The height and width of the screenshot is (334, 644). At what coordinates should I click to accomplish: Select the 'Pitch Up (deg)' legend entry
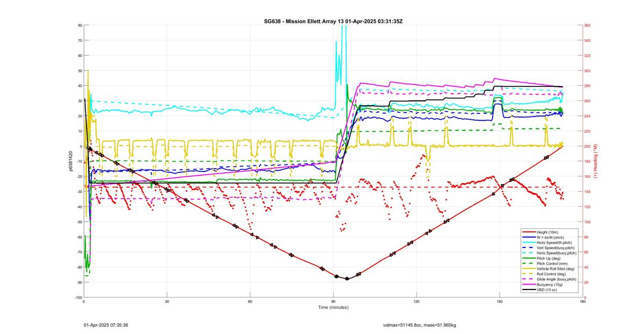(548, 258)
